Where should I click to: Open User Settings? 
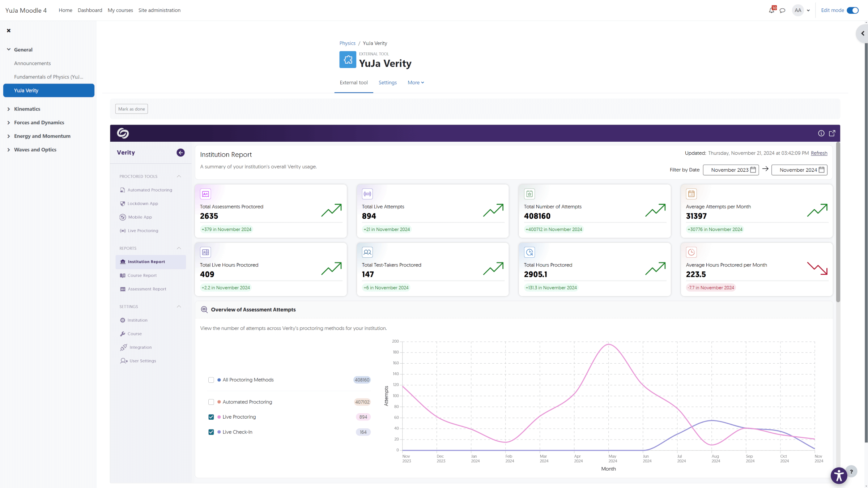138,361
